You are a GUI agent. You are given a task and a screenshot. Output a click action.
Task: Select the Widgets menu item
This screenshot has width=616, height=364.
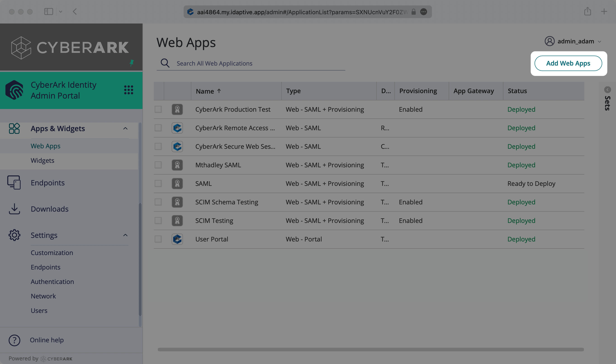43,161
